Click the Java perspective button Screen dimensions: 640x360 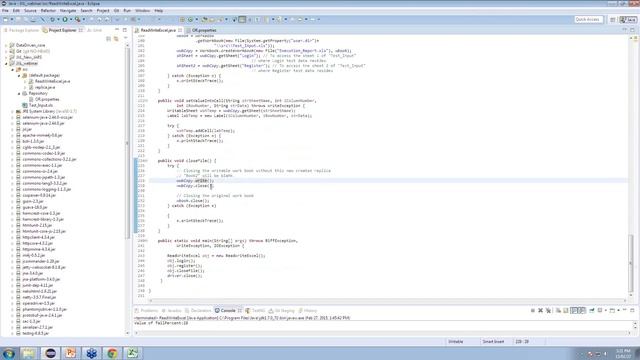click(x=628, y=20)
